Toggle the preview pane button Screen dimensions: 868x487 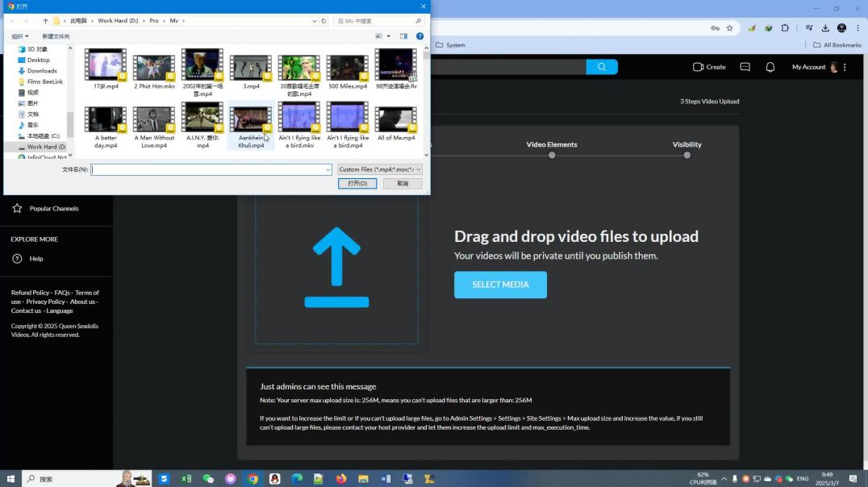403,36
